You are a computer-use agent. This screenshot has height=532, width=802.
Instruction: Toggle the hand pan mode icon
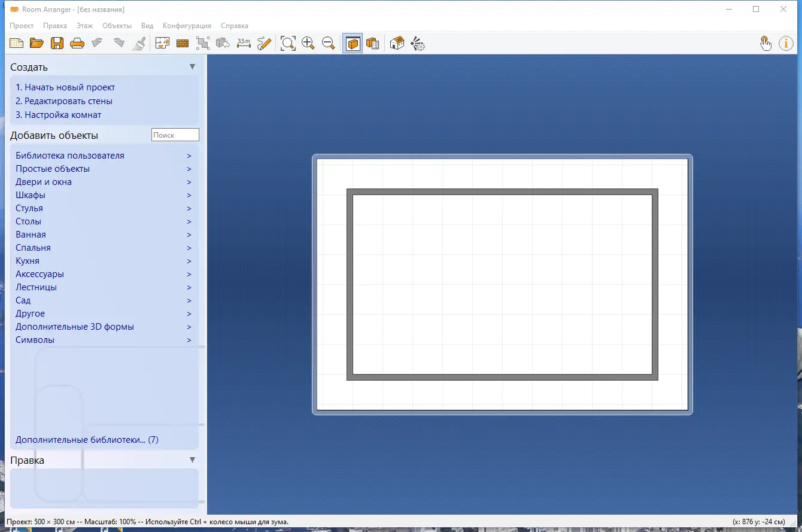tap(765, 43)
